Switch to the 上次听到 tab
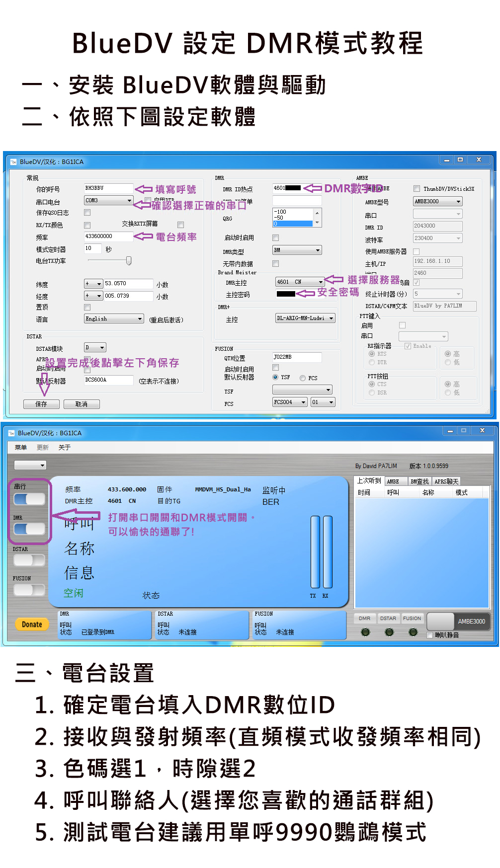This screenshot has height=868, width=500. click(x=369, y=481)
